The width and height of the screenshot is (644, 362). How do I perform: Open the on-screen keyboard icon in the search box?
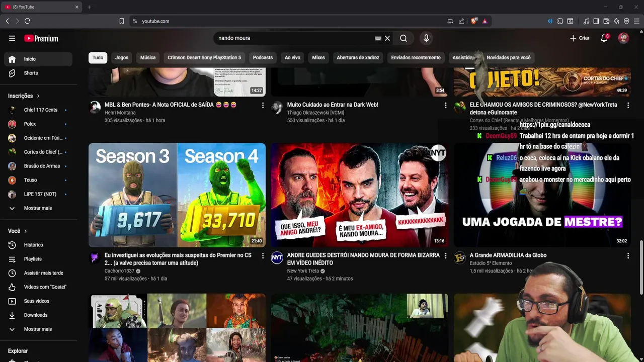(x=378, y=38)
